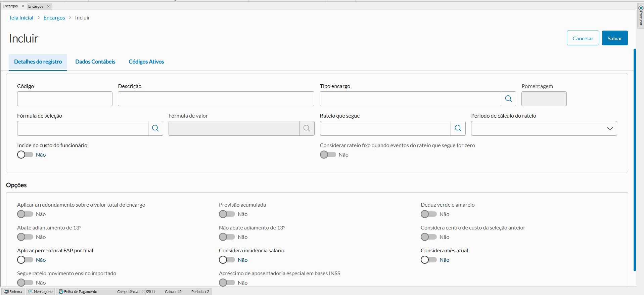Screen dimensions: 644x295
Task: Toggle Aplicar percentural FAP por filial
Action: [25, 260]
